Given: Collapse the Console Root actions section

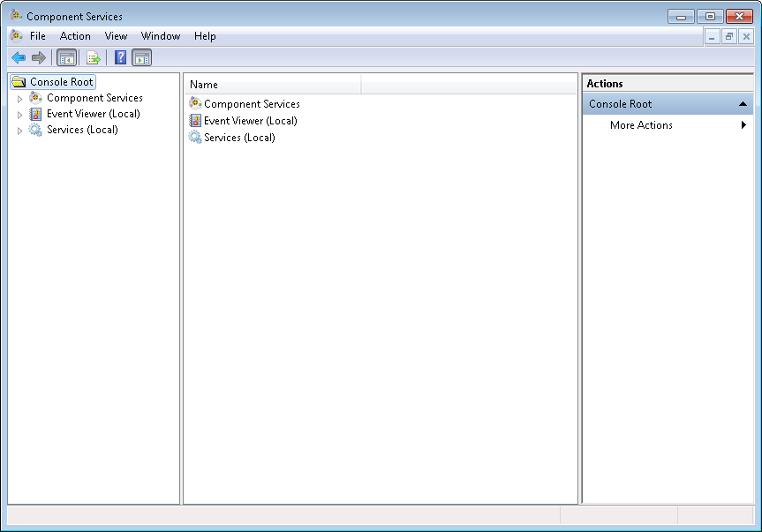Looking at the screenshot, I should (x=743, y=104).
